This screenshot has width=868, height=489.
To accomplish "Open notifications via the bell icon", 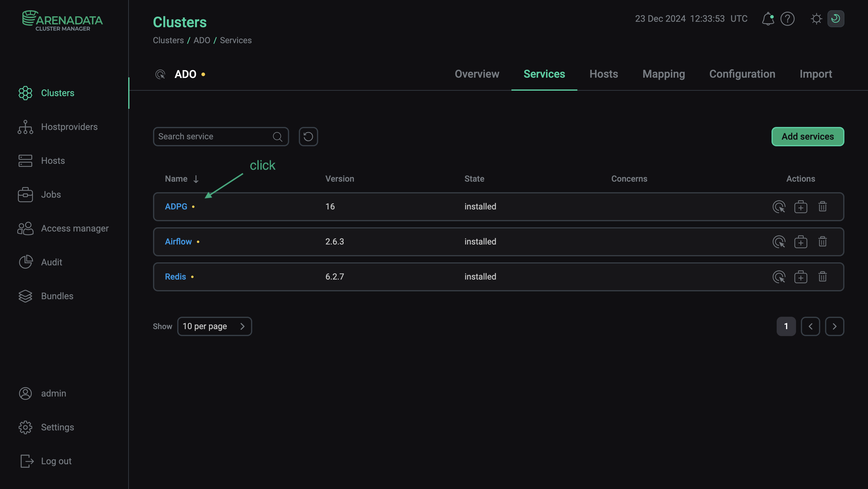I will 768,19.
